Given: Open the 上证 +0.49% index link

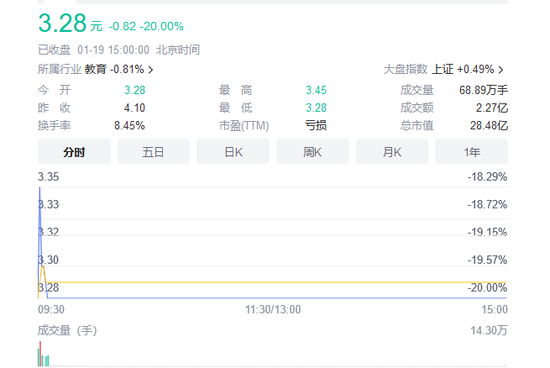Looking at the screenshot, I should 463,69.
